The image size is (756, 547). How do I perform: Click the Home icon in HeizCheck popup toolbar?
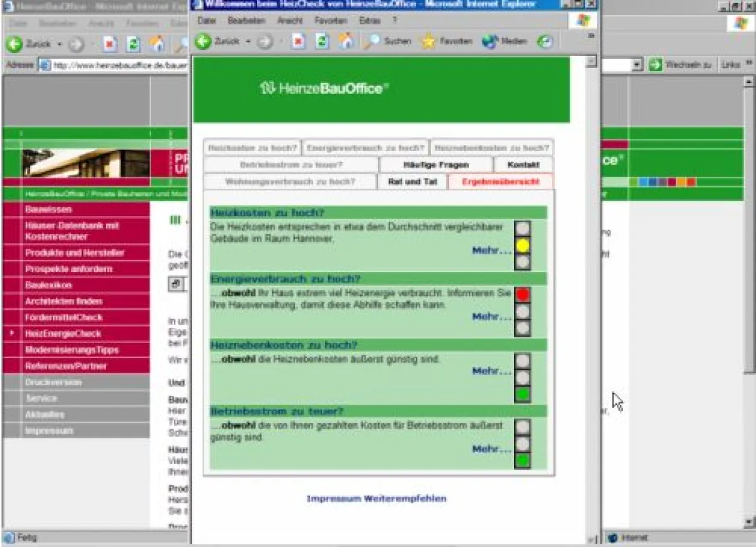point(346,42)
